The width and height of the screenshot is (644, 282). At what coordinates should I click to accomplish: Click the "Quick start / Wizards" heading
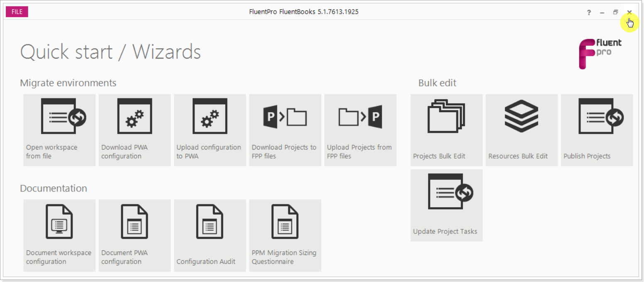pos(110,52)
